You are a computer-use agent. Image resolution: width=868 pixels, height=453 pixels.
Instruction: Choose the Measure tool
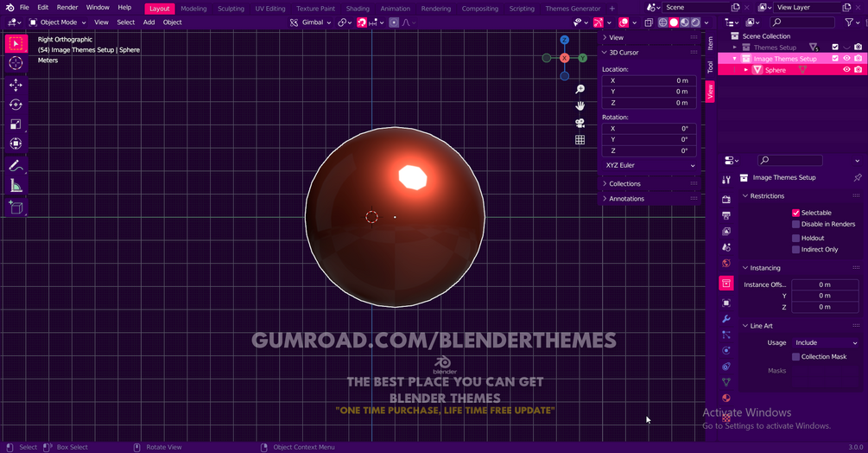16,186
